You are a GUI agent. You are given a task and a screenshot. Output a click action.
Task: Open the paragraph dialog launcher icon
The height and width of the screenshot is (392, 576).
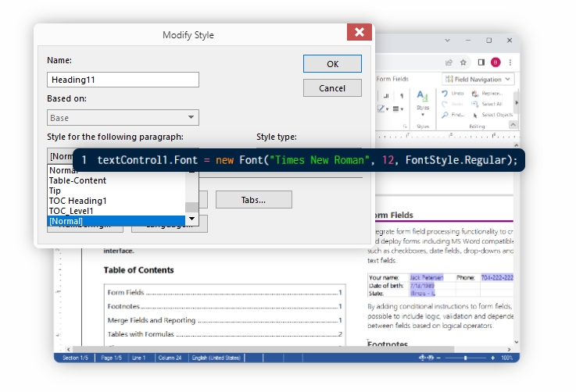point(405,127)
